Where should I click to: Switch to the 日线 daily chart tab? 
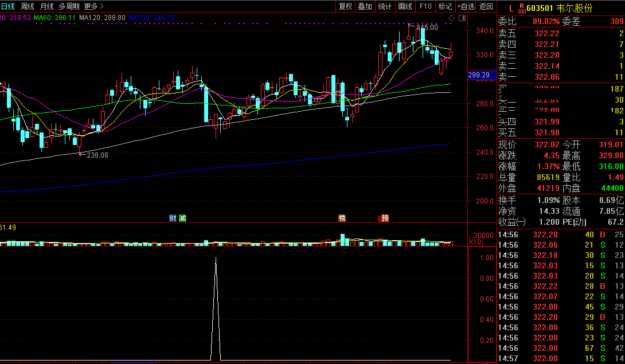[x=8, y=6]
